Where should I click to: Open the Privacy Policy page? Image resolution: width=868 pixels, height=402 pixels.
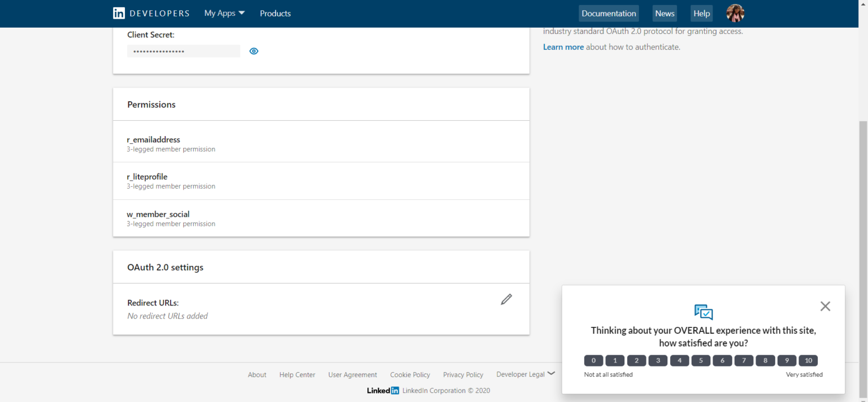pos(463,374)
